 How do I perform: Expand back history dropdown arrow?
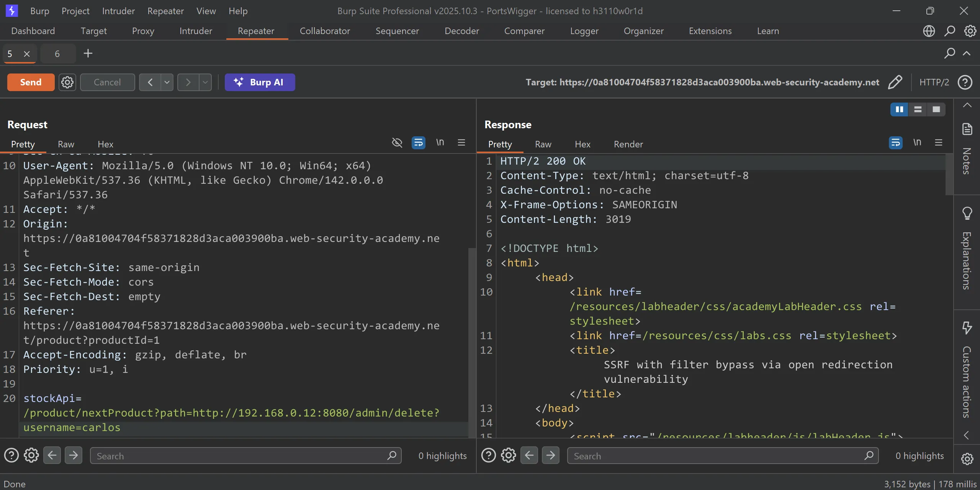click(x=167, y=82)
